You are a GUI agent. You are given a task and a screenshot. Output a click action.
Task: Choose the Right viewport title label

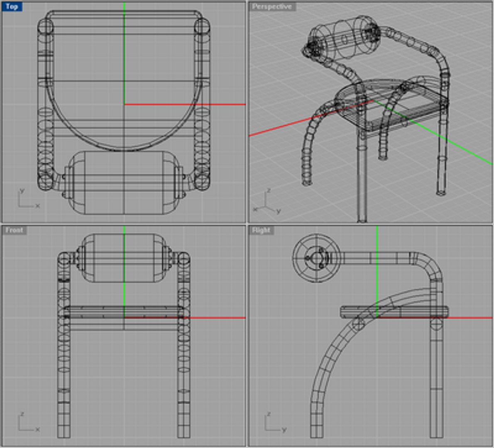261,230
